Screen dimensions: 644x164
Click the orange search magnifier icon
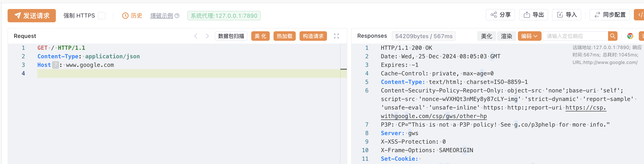click(x=612, y=36)
